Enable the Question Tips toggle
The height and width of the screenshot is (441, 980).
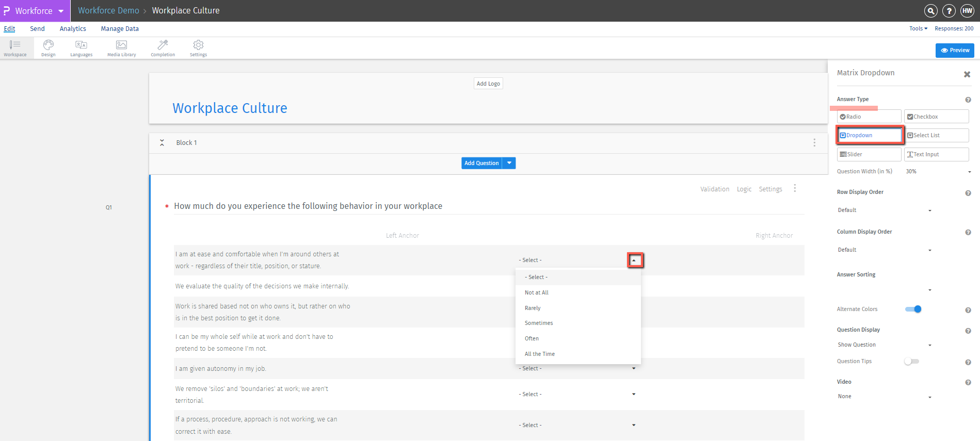click(x=911, y=362)
